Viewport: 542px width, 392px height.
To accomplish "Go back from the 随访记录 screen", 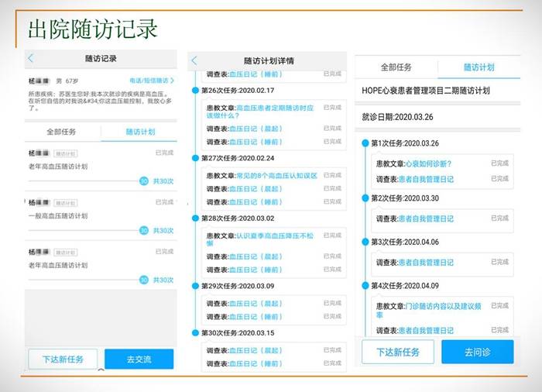I will [x=31, y=58].
